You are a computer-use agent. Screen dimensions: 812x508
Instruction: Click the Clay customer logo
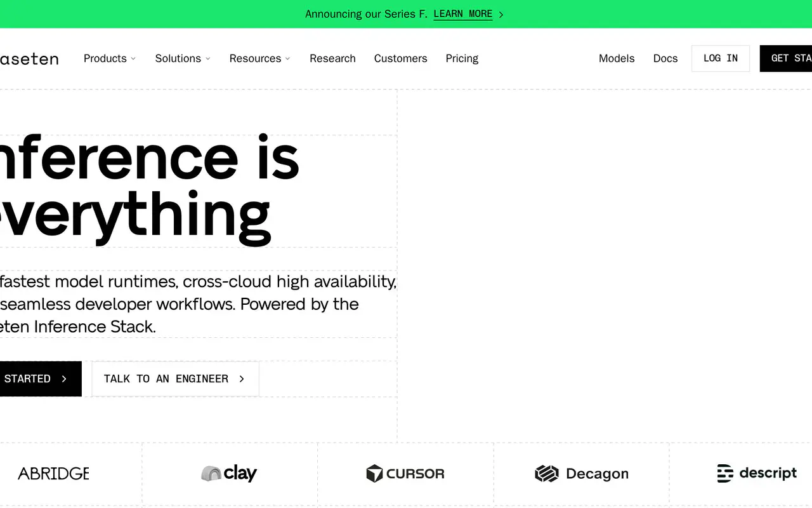(229, 473)
